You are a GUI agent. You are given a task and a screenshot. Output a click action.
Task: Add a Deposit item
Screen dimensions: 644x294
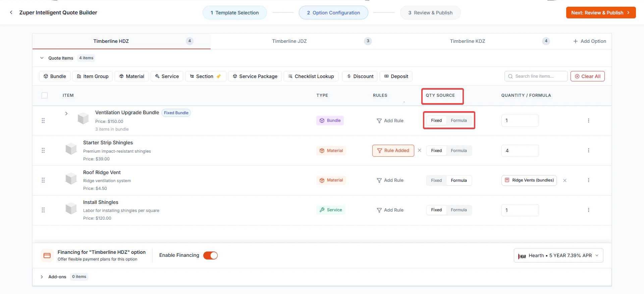(396, 76)
